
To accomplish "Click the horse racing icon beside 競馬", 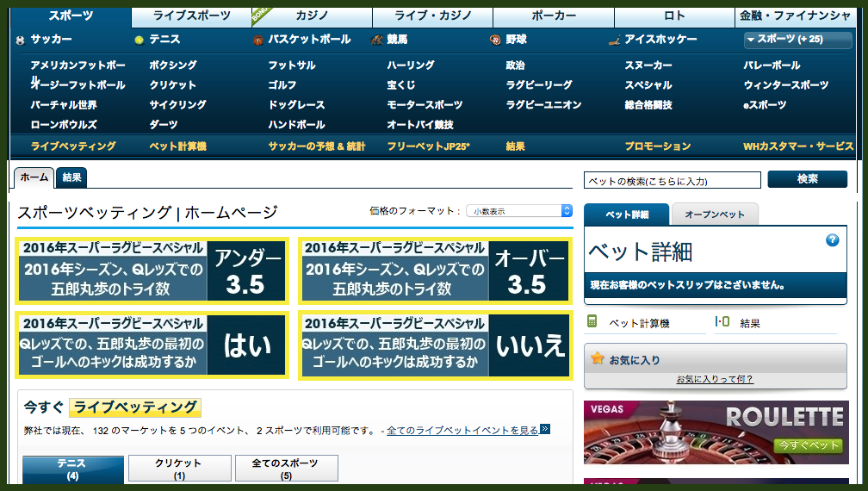I will [x=377, y=40].
